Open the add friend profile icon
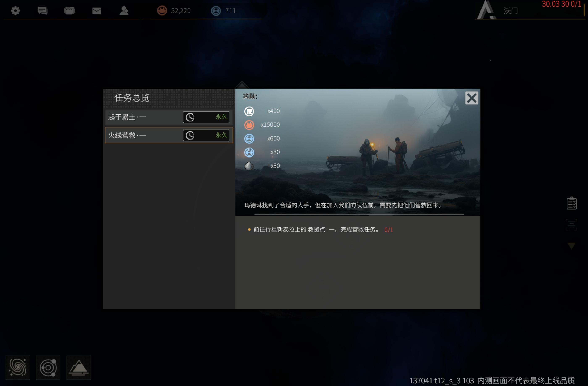This screenshot has height=386, width=588. (124, 11)
